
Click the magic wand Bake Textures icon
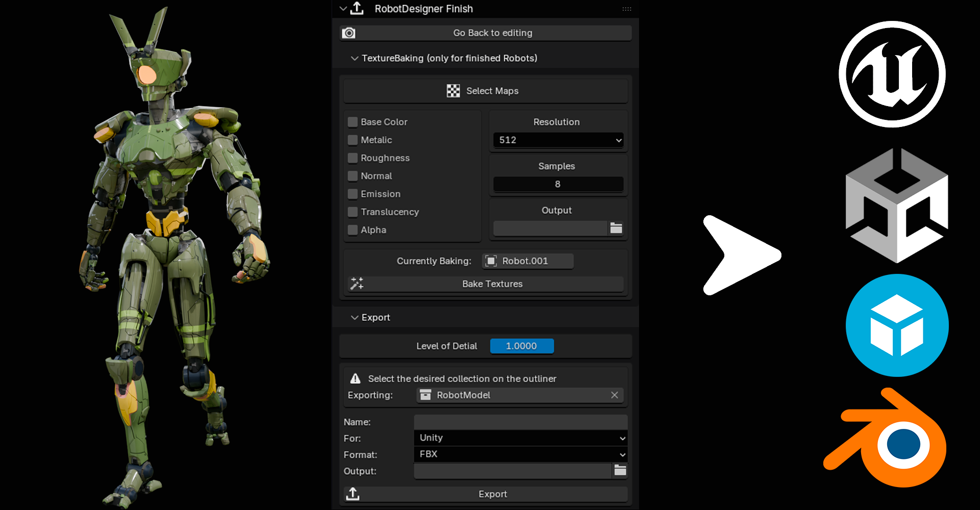tap(357, 284)
